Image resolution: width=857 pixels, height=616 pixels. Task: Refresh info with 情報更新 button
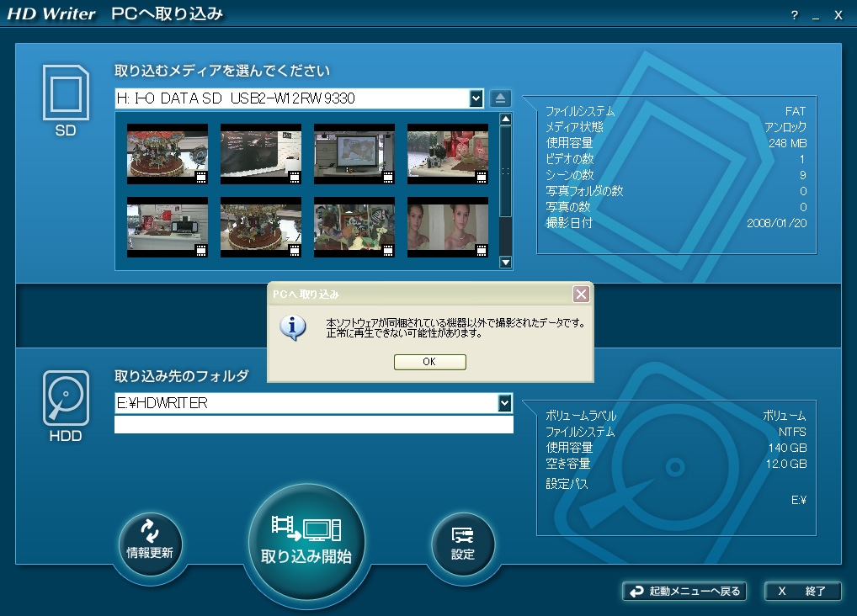150,544
